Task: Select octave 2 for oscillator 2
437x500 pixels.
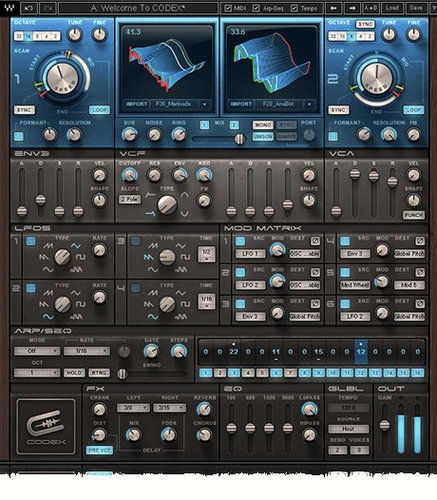Action: (370, 36)
